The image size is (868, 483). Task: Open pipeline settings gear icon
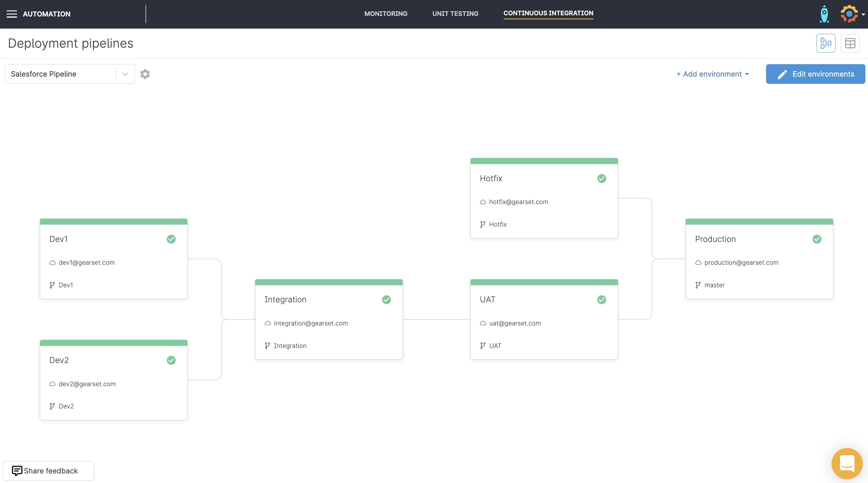pyautogui.click(x=145, y=74)
